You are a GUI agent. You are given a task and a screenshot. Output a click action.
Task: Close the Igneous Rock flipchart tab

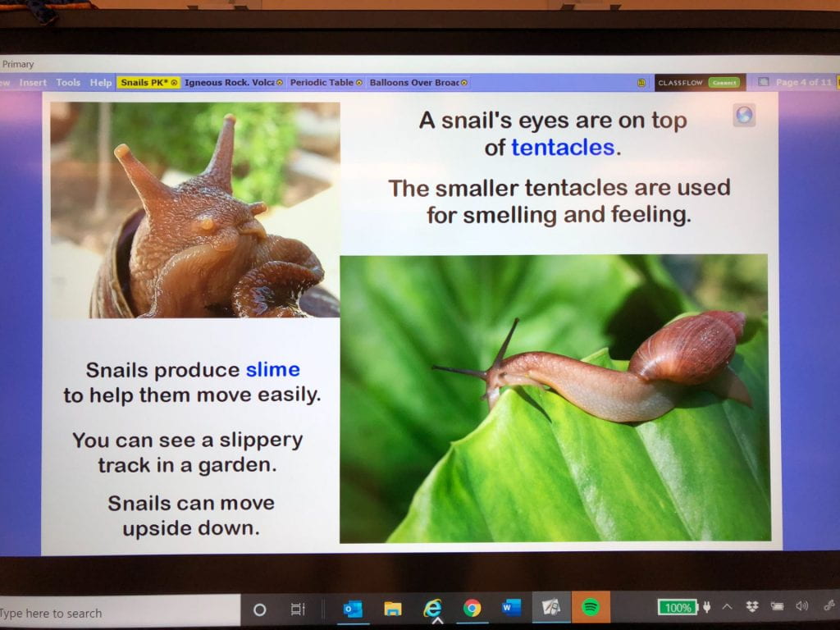(280, 83)
